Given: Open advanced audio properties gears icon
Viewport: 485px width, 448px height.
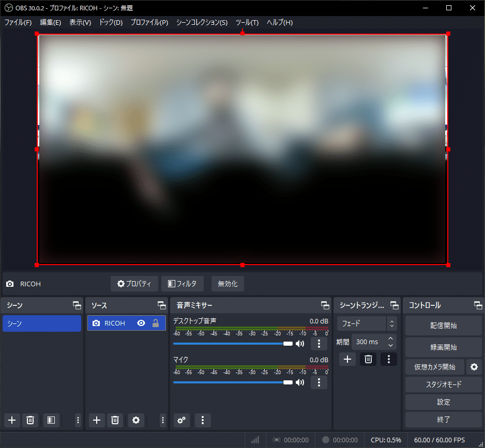Looking at the screenshot, I should point(181,420).
